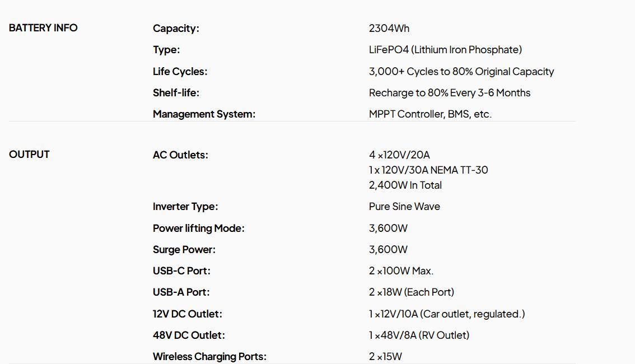
Task: Click the USB-C Port label
Action: click(181, 271)
